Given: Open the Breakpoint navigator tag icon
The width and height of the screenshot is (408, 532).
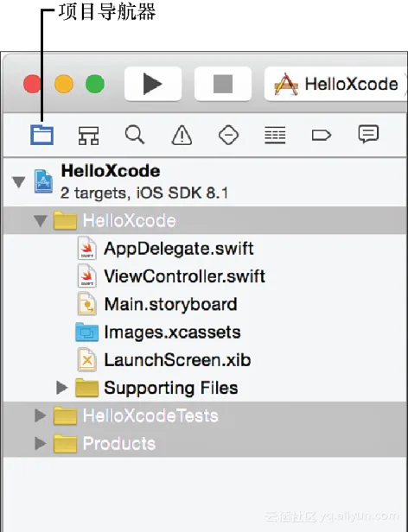Looking at the screenshot, I should click(322, 136).
